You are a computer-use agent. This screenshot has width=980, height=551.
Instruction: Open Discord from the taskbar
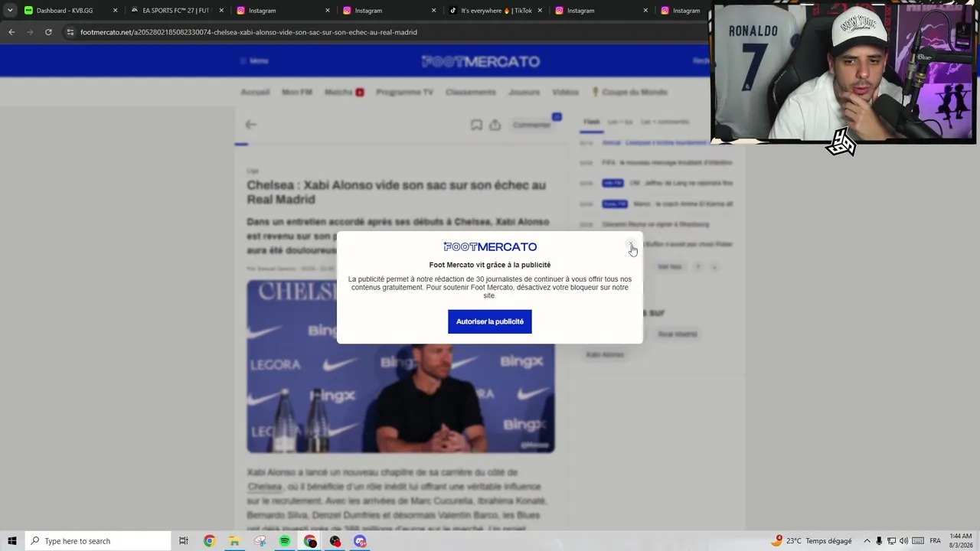click(361, 541)
